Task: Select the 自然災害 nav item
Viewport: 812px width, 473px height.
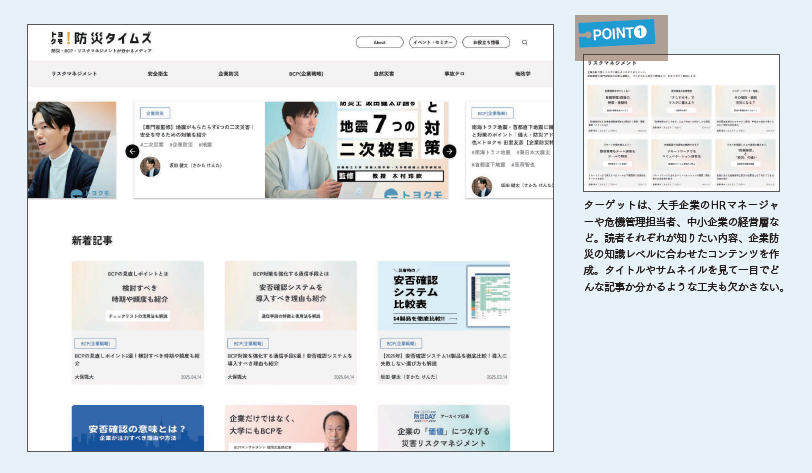Action: [x=384, y=74]
